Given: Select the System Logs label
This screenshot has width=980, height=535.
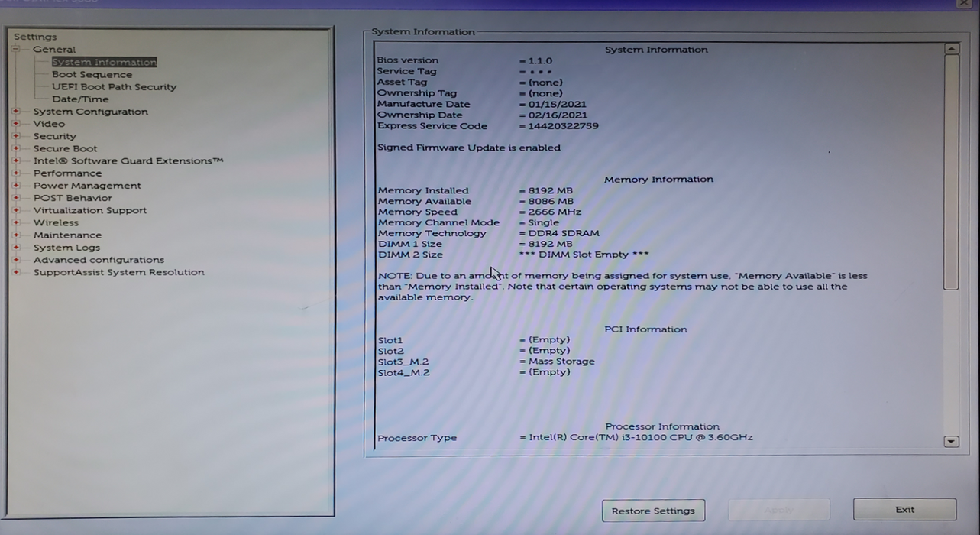Looking at the screenshot, I should click(x=66, y=248).
